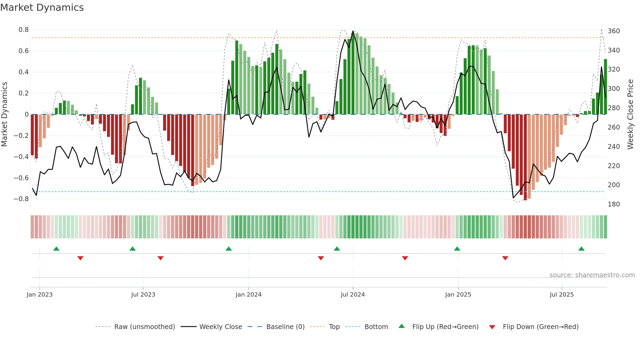Click the flip-down marker in spring 2024
The image size is (644, 362).
tap(321, 258)
